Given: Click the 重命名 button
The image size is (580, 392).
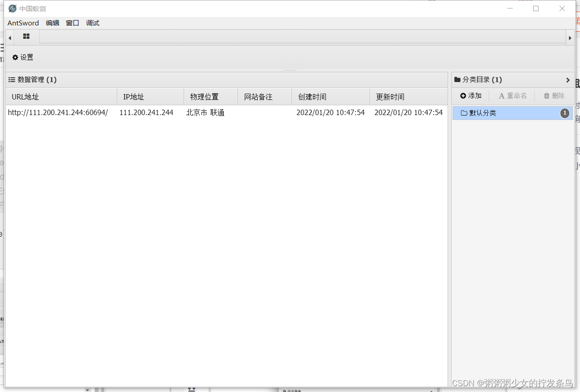Looking at the screenshot, I should [513, 96].
